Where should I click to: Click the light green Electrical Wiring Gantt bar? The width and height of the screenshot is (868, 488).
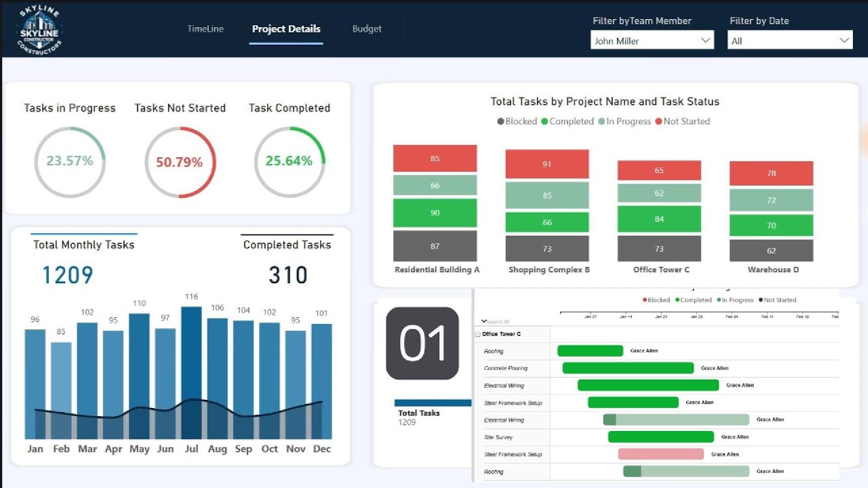(676, 420)
